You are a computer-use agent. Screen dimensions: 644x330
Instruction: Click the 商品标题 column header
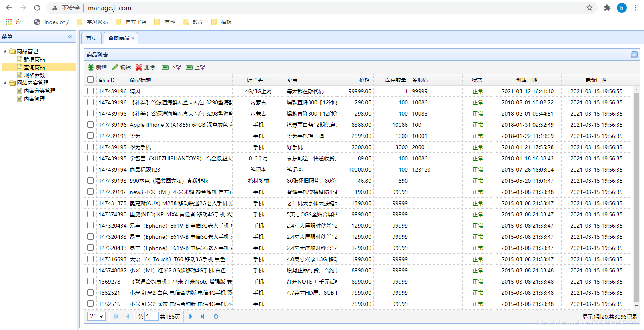click(x=180, y=80)
